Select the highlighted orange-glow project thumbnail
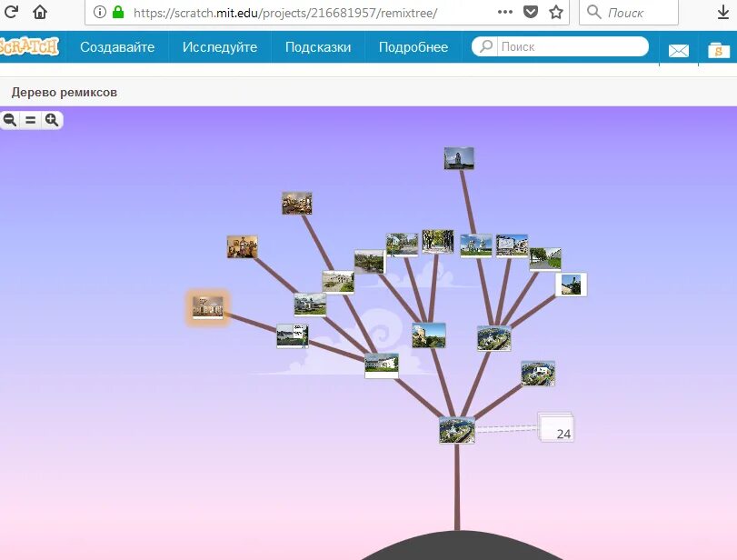 point(208,307)
